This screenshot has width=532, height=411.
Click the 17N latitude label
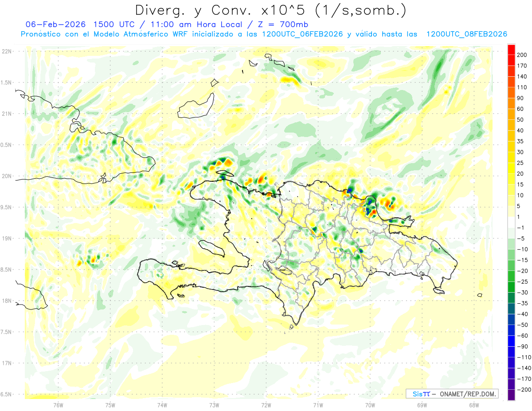pos(7,363)
